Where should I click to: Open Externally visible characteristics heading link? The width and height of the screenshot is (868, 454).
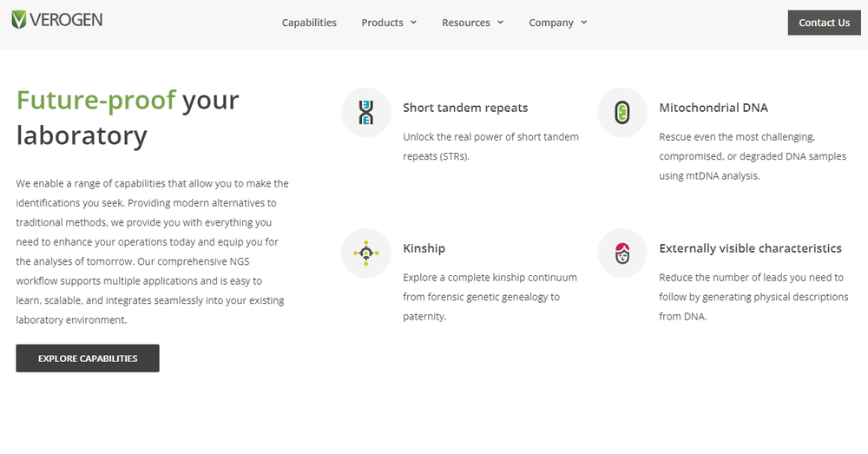coord(750,248)
